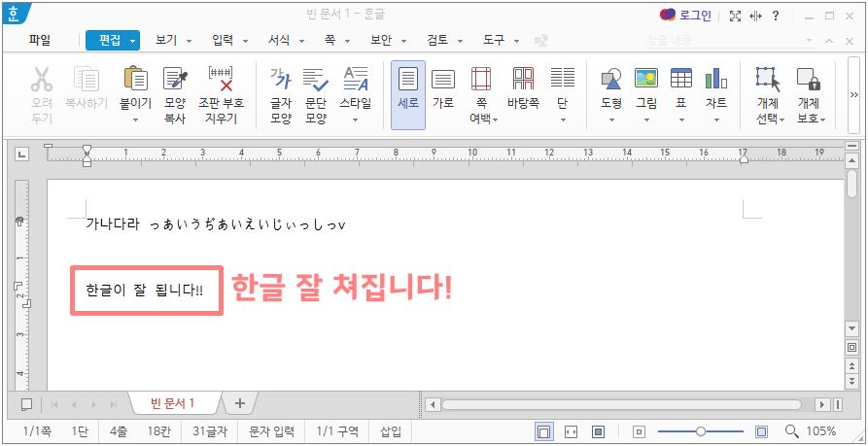Click the 삽입 insert mode status indicator

[391, 431]
